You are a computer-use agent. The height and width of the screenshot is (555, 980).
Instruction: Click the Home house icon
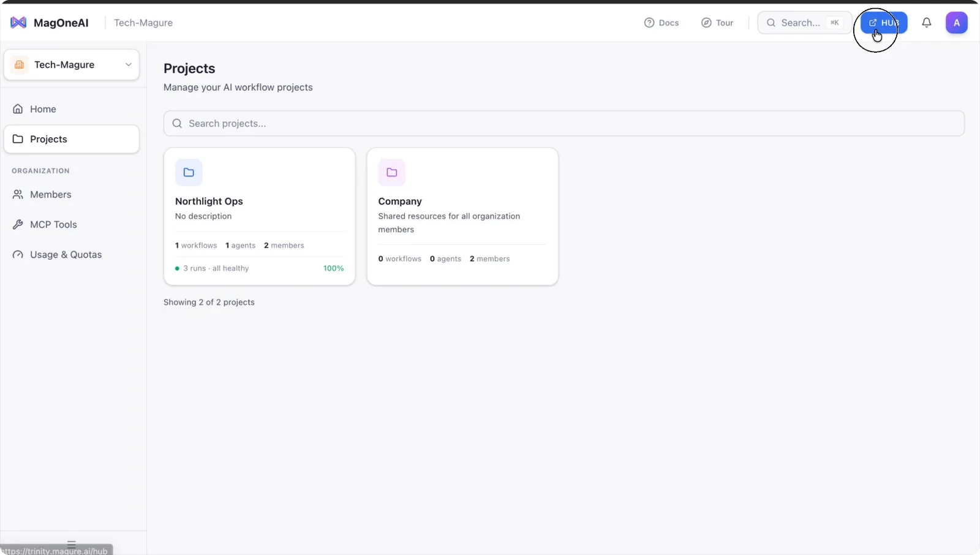[18, 109]
